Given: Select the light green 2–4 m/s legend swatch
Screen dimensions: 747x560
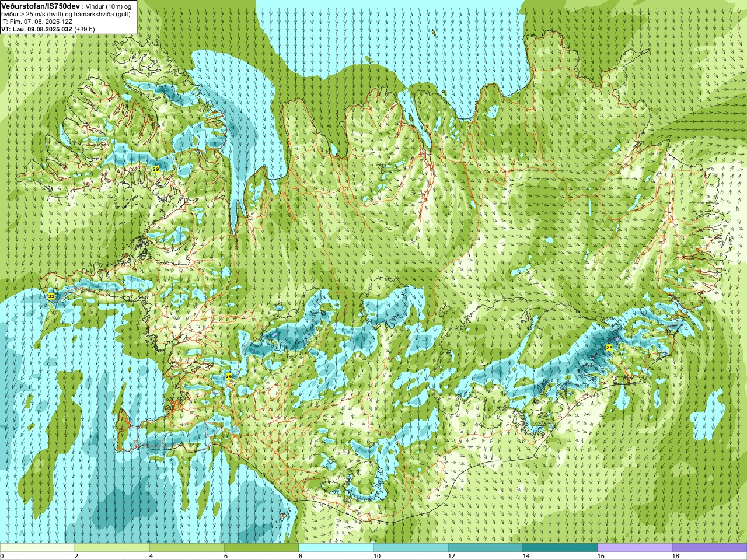Looking at the screenshot, I should click(x=112, y=548).
